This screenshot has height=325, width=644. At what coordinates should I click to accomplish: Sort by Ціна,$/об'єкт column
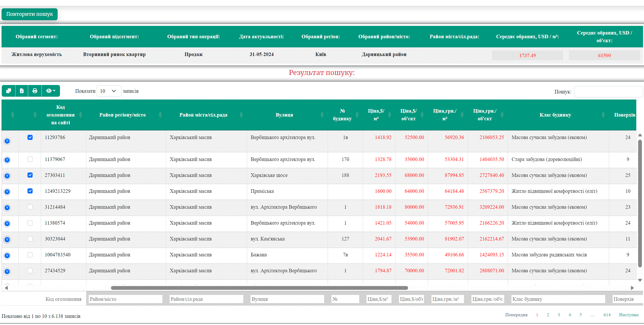click(411, 115)
